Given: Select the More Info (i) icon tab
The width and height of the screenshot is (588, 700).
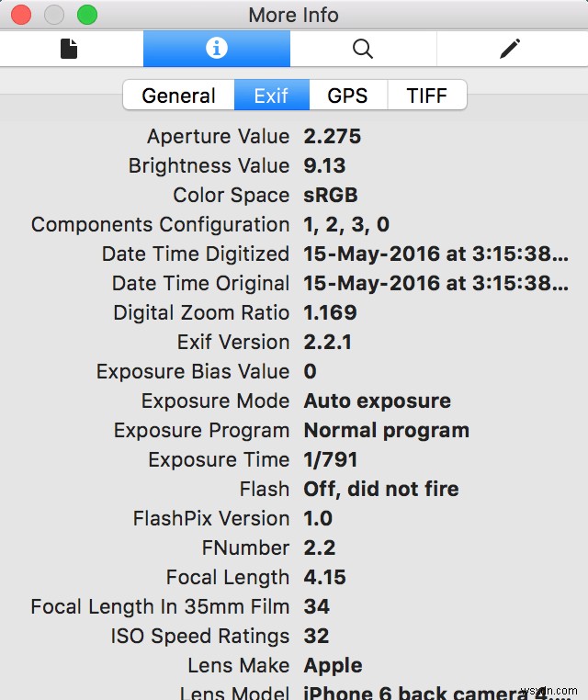Looking at the screenshot, I should click(217, 49).
